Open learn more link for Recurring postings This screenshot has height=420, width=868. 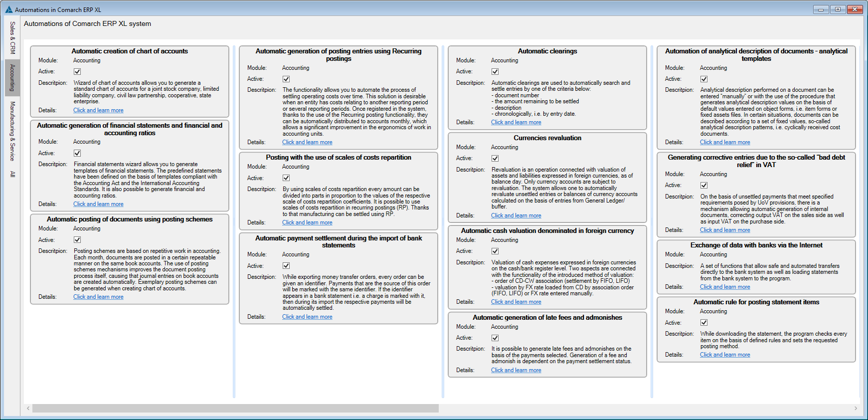point(307,142)
